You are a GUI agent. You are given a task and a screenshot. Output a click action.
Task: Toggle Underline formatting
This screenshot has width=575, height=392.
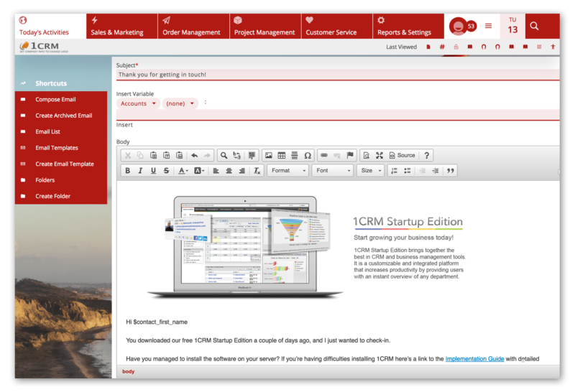pos(153,171)
